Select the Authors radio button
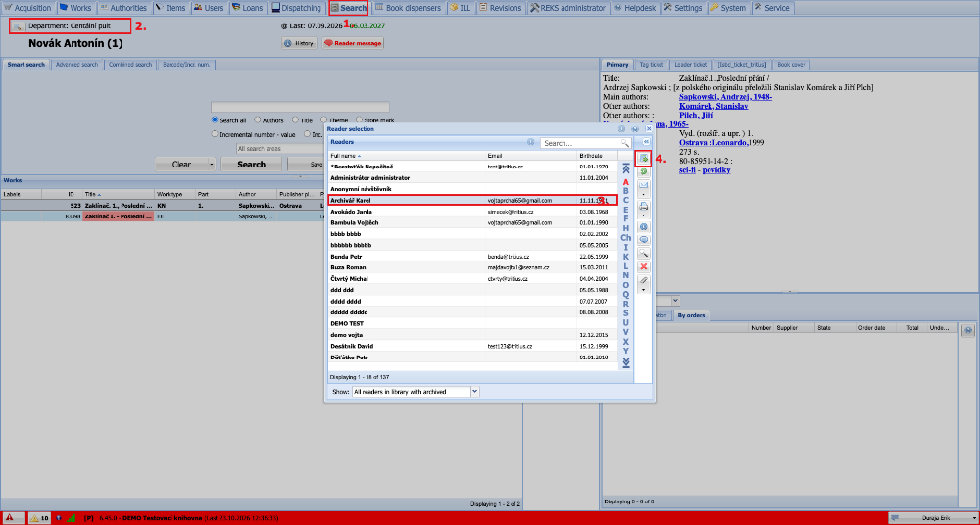 pos(258,120)
